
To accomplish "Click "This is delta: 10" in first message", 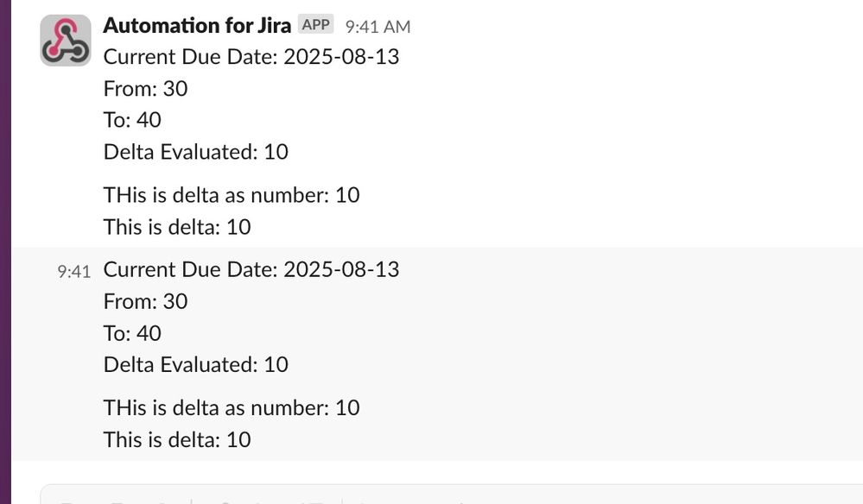I will 177,227.
